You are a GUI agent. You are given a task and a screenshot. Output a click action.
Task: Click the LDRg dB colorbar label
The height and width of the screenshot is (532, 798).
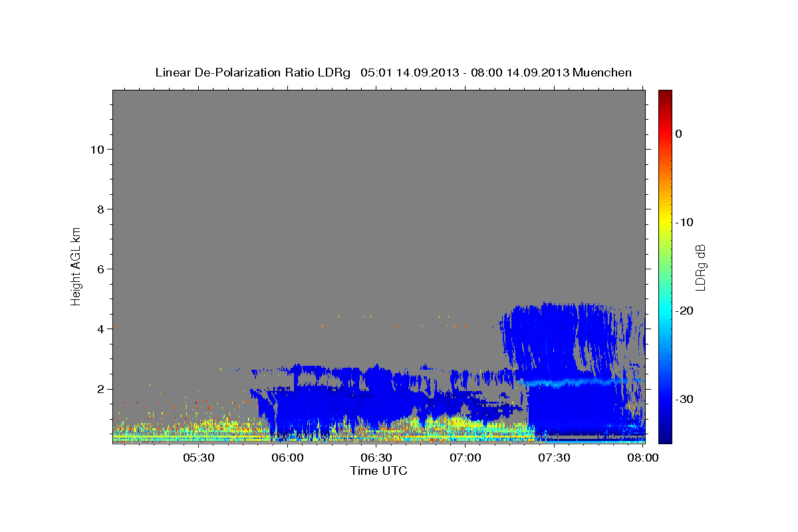click(x=700, y=267)
